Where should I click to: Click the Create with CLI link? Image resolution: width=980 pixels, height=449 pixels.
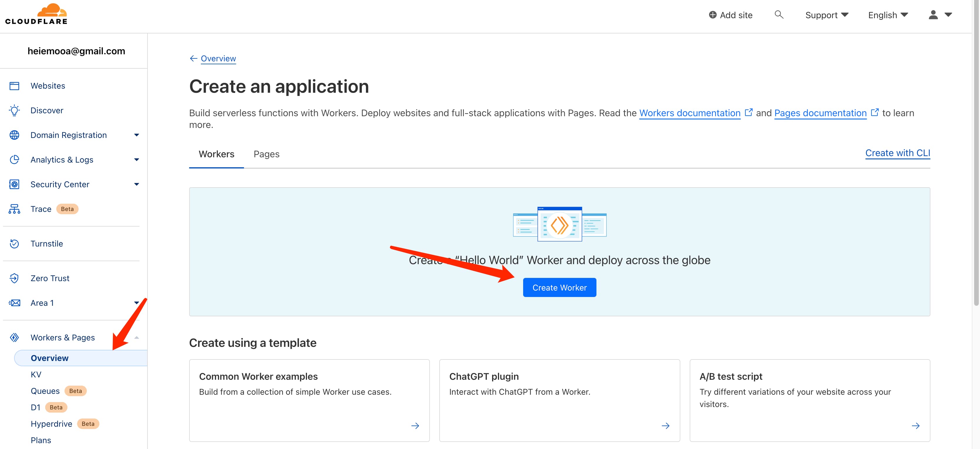(x=897, y=153)
